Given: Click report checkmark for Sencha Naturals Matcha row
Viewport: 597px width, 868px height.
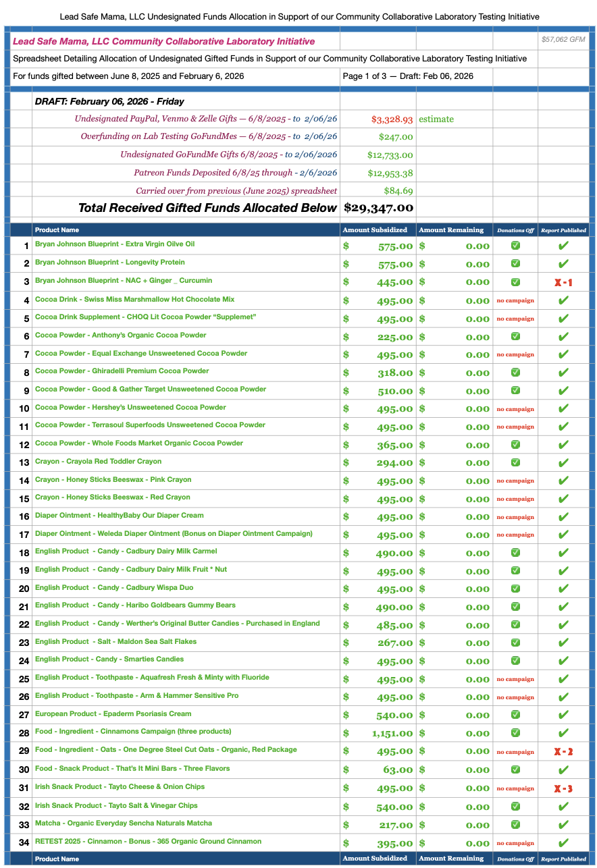Looking at the screenshot, I should click(563, 824).
